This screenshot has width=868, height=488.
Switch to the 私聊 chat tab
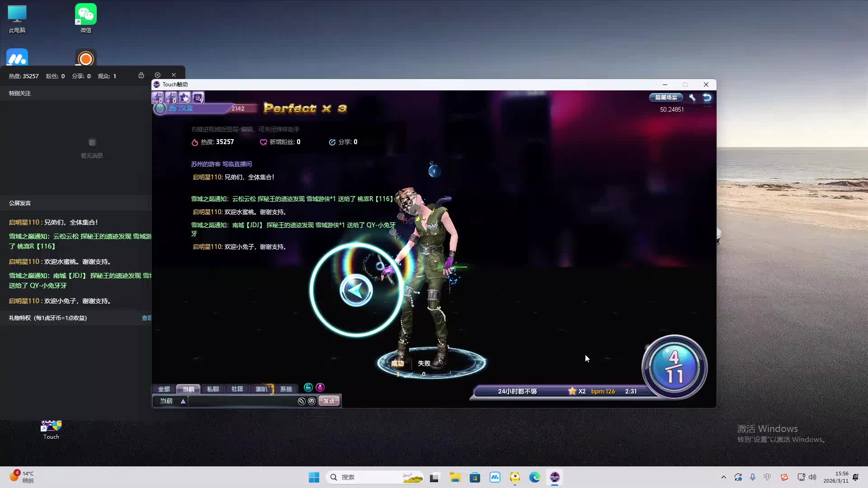tap(212, 389)
